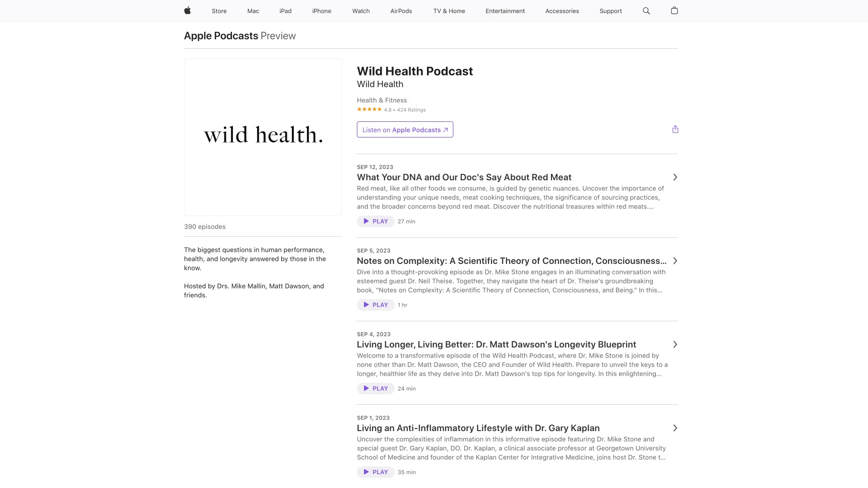Expand the Longevity Blueprint episode chevron
Screen dimensions: 868x488
click(x=675, y=344)
